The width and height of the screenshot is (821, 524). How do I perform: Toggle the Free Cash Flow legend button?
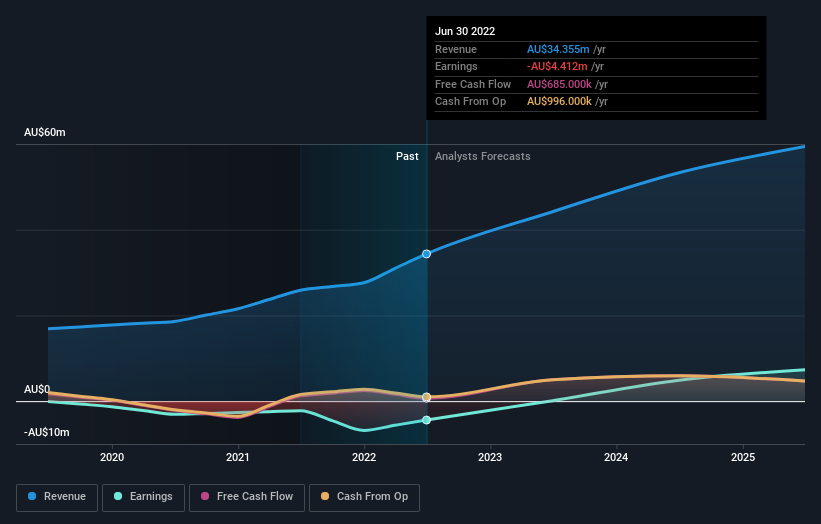coord(247,497)
